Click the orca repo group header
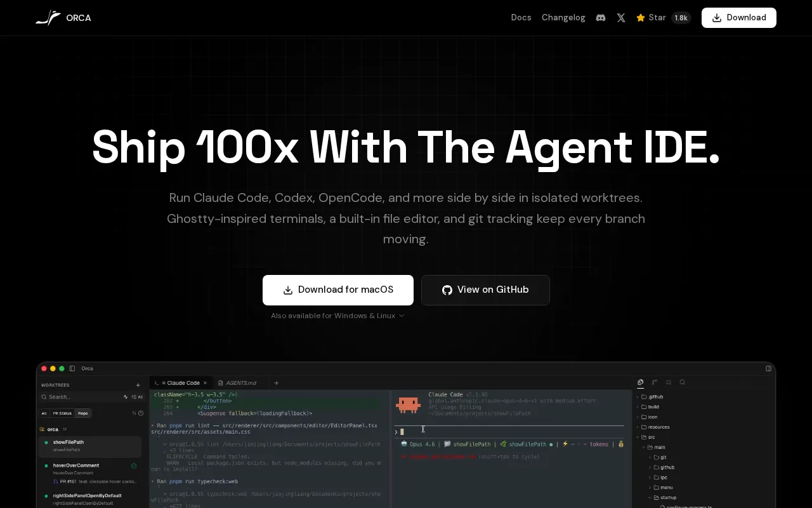The width and height of the screenshot is (812, 508). point(53,429)
